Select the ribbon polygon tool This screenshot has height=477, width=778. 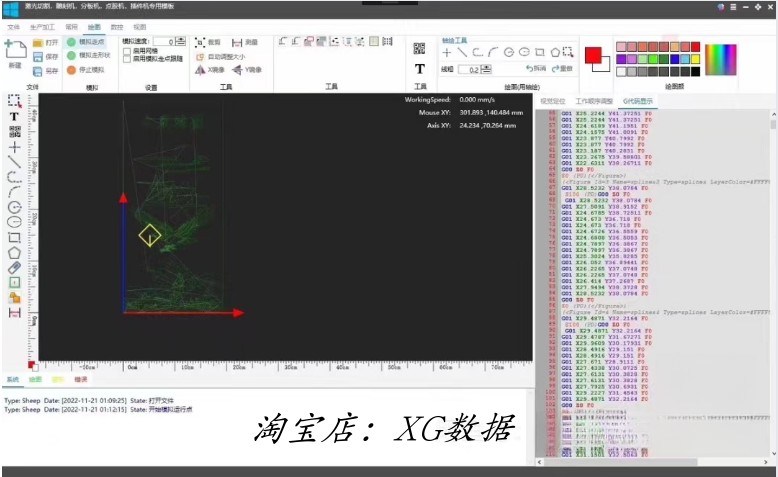tap(555, 52)
